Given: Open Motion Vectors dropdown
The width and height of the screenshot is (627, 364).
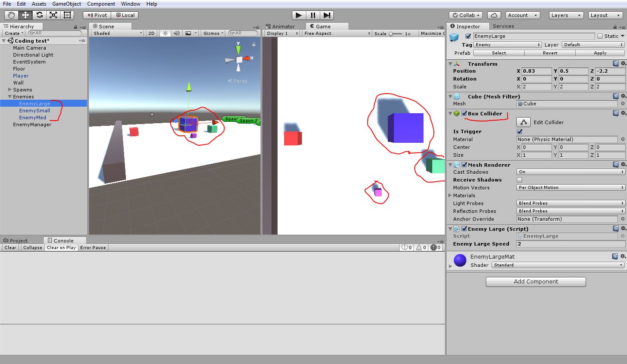Looking at the screenshot, I should [571, 188].
